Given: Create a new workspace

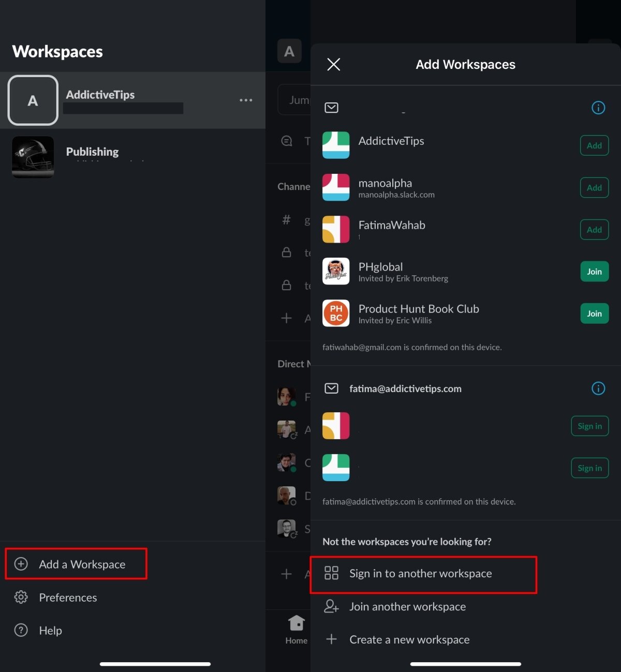Looking at the screenshot, I should [409, 639].
